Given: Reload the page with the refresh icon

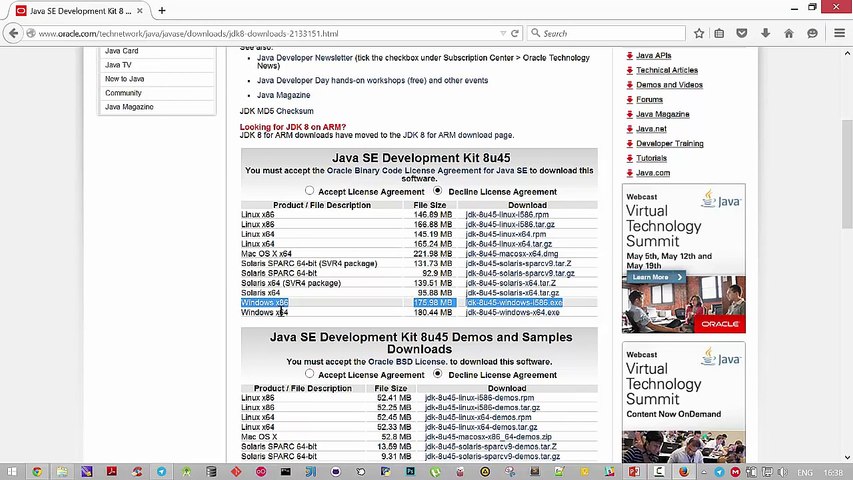Looking at the screenshot, I should click(x=515, y=33).
